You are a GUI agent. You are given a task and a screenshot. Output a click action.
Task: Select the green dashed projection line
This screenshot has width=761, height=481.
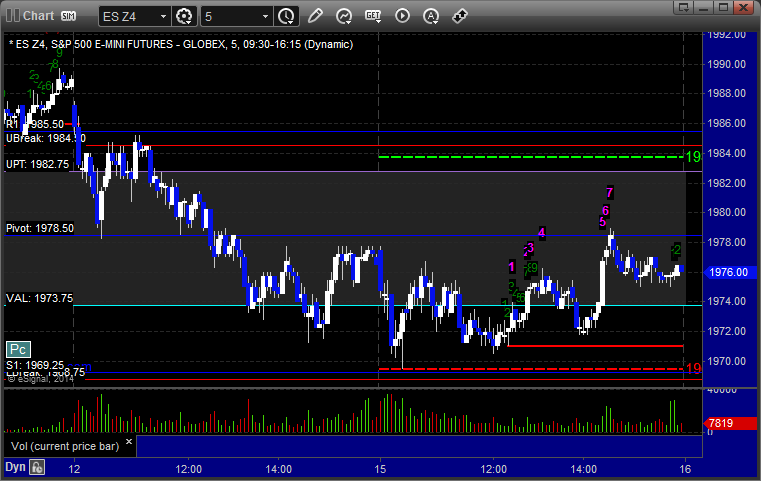pos(531,157)
